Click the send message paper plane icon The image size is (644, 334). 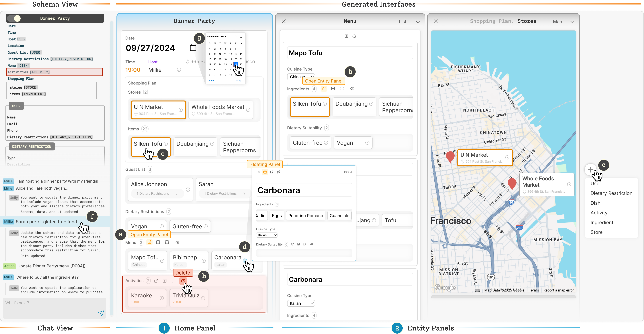pos(101,313)
